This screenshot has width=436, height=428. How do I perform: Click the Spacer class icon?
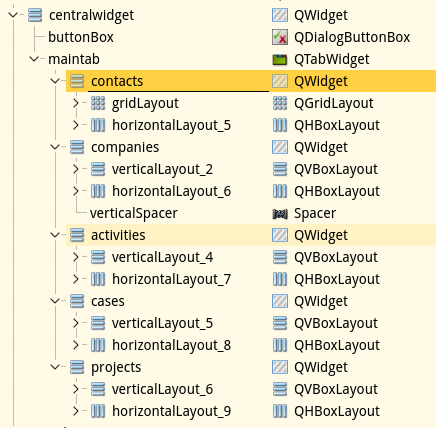[280, 214]
